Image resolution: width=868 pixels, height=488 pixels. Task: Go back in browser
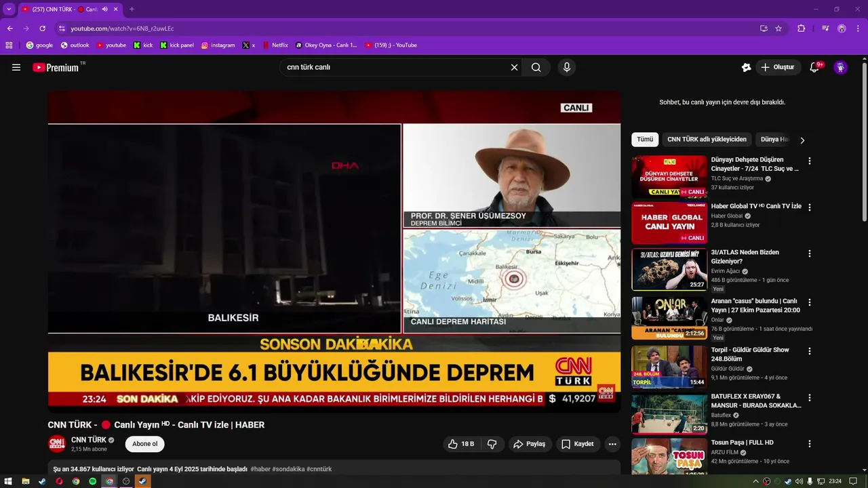pos(9,28)
